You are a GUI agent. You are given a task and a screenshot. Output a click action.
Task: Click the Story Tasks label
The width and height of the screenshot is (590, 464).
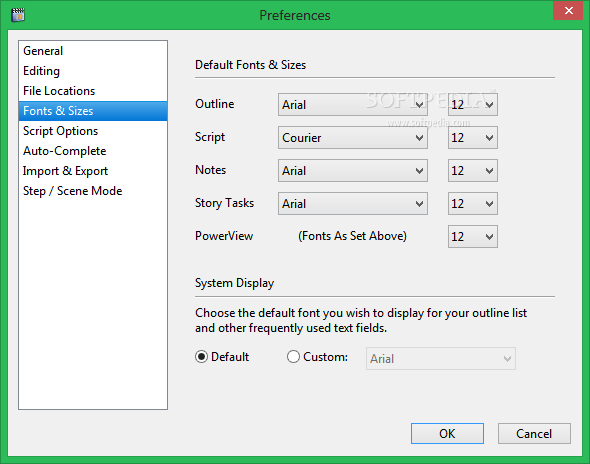[224, 203]
